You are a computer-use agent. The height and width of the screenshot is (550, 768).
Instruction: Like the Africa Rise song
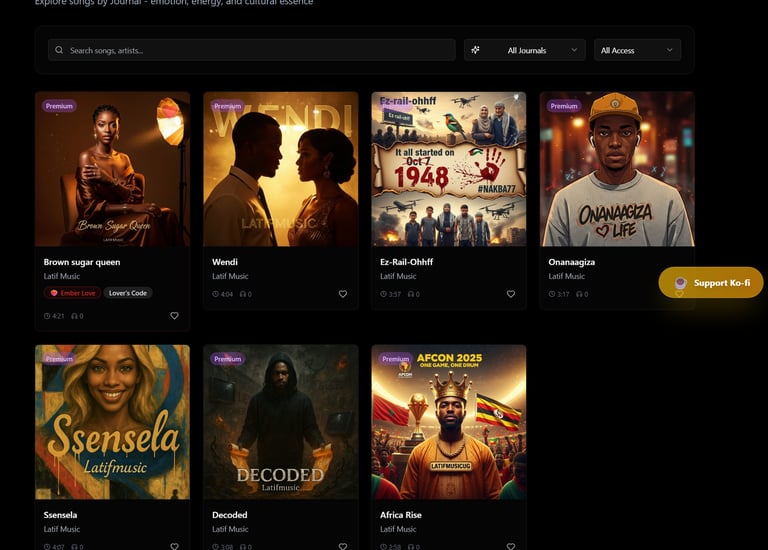point(511,546)
